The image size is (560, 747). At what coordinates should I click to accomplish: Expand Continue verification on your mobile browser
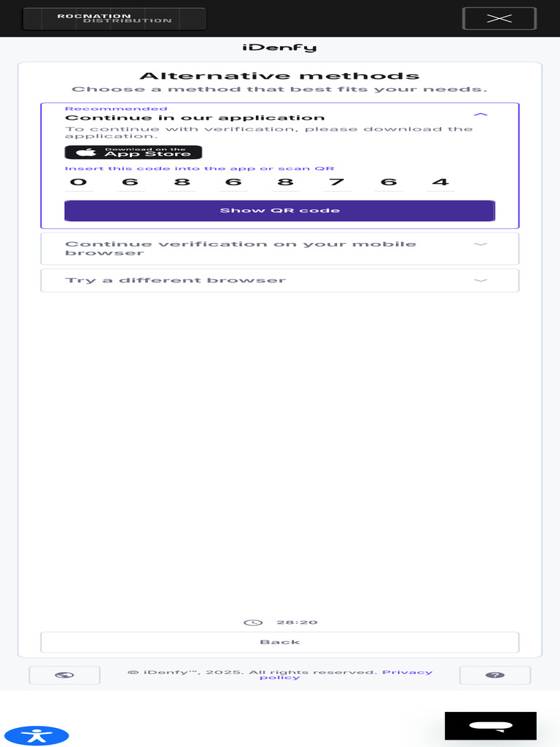point(279,248)
